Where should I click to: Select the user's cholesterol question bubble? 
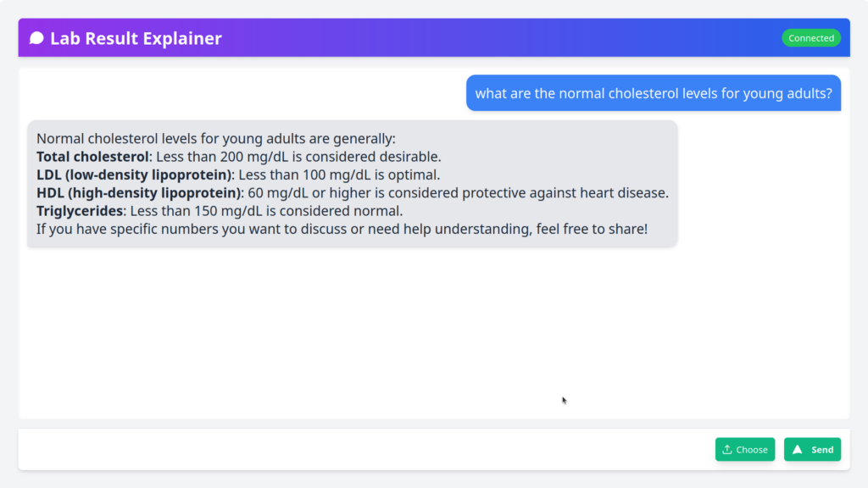(x=654, y=93)
